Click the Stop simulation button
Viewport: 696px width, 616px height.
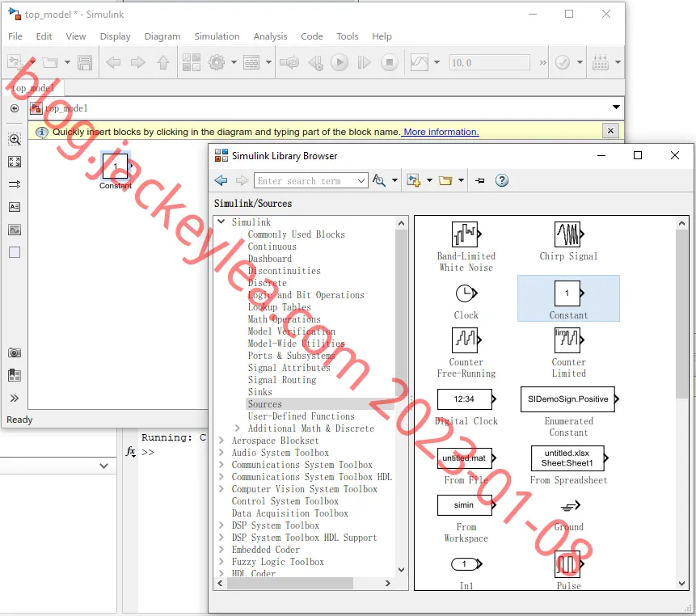(390, 62)
